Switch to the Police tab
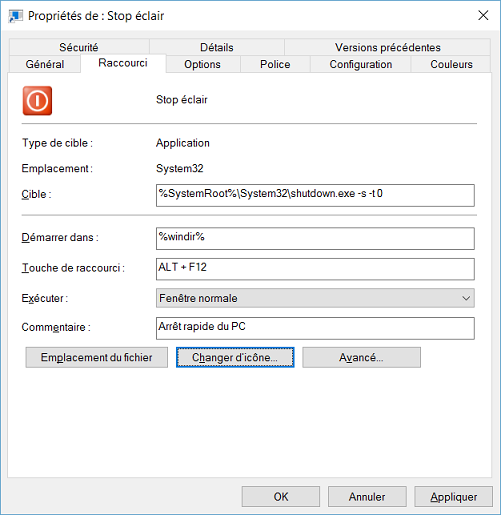 point(275,64)
